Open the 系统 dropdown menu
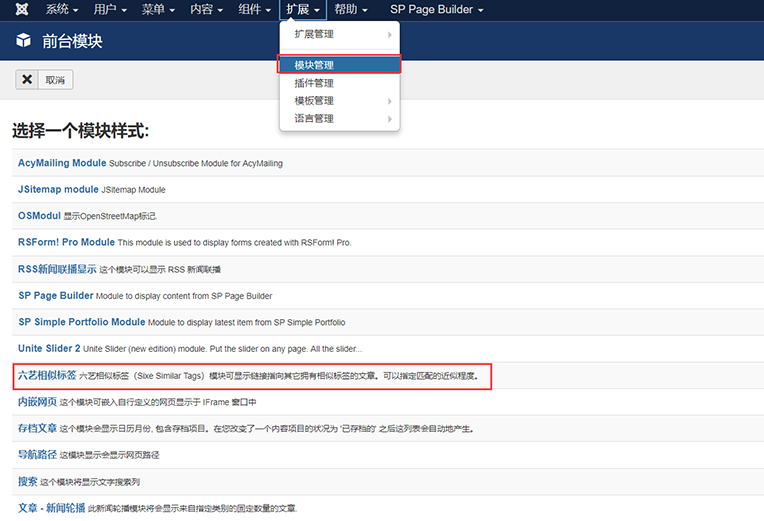This screenshot has width=764, height=521. [63, 9]
